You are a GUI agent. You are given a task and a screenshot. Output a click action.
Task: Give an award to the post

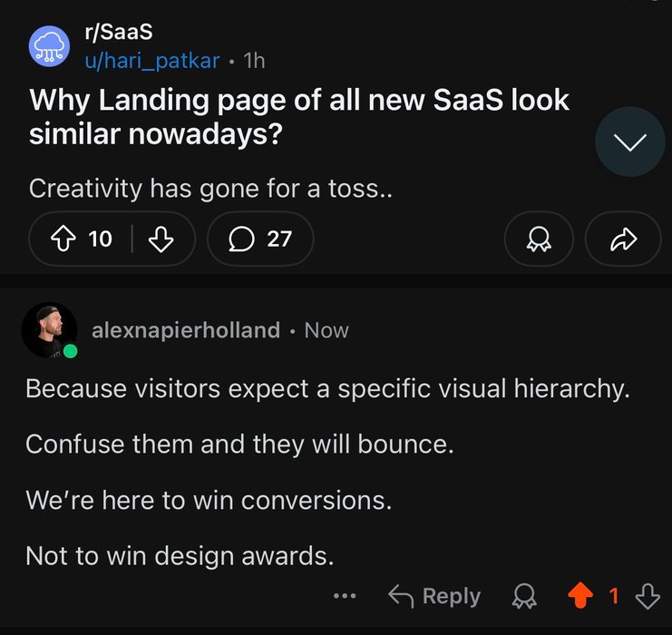537,239
